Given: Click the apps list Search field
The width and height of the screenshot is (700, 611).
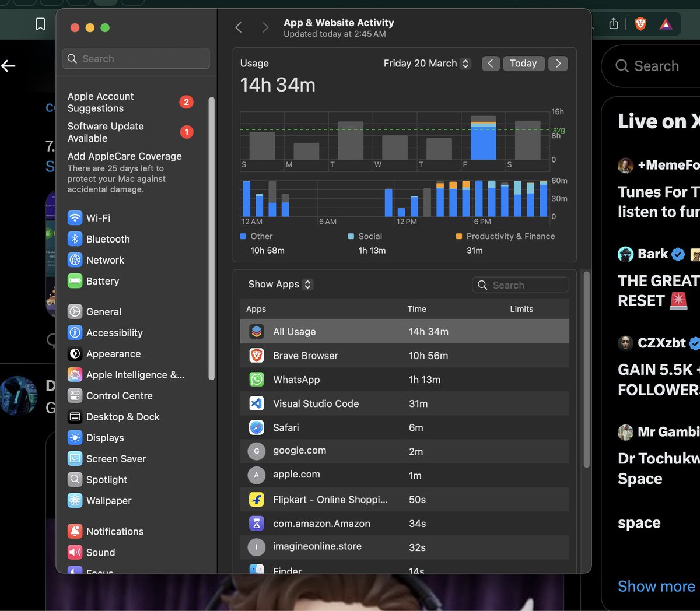Looking at the screenshot, I should click(x=520, y=285).
